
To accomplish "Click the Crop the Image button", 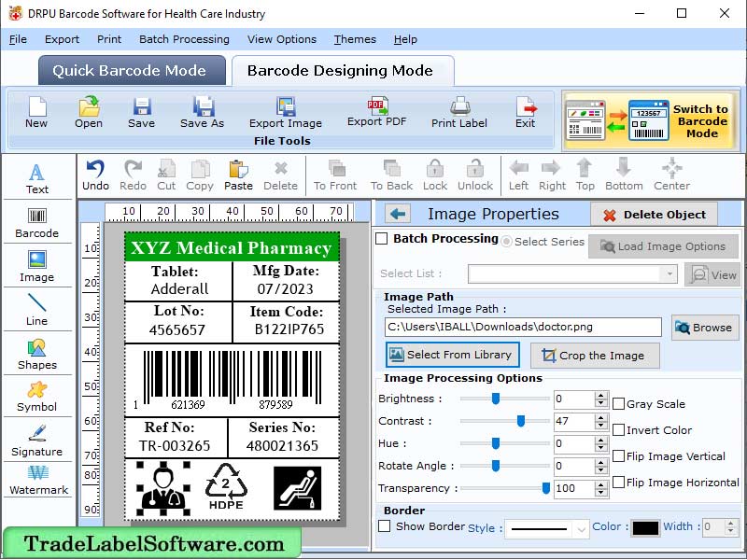I will click(x=595, y=356).
